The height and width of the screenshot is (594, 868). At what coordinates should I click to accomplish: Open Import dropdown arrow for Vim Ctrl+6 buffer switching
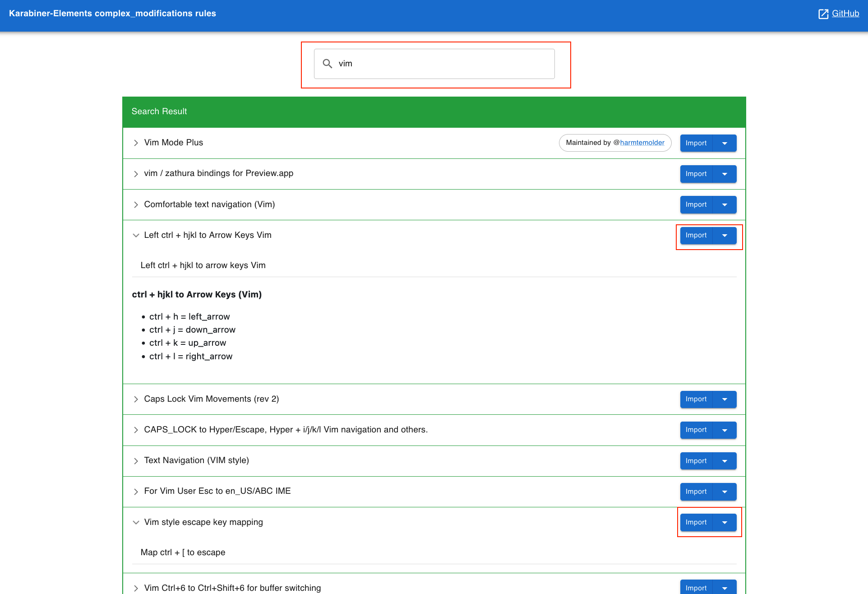click(725, 588)
